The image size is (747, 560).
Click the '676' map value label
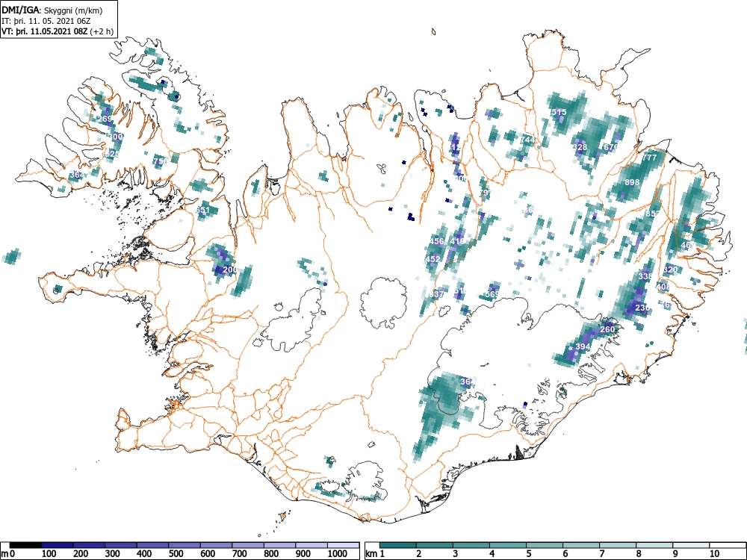(610, 147)
